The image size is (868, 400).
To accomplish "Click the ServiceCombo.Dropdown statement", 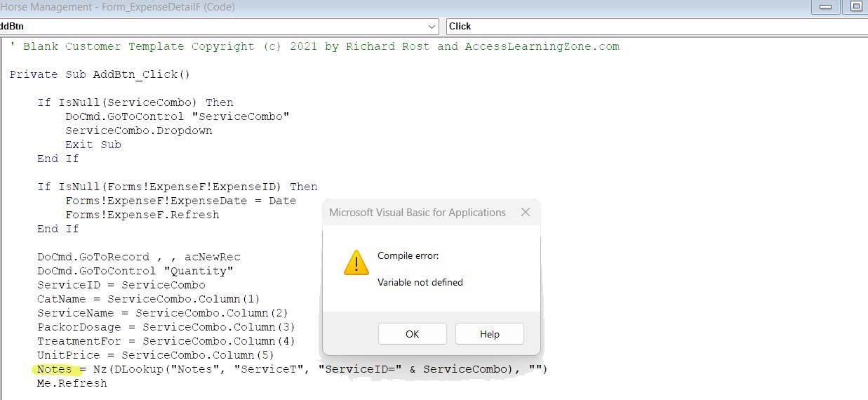I will click(138, 131).
